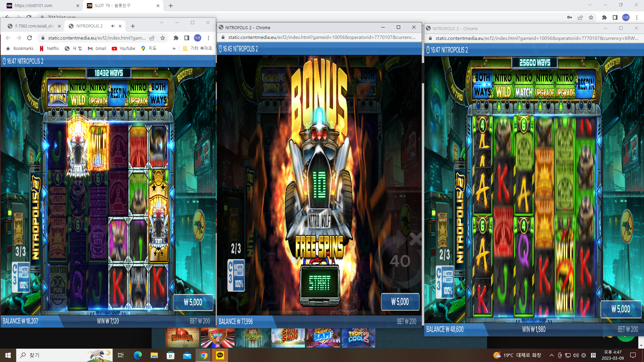Open the Gmail bookmark
The image size is (644, 362).
click(97, 49)
